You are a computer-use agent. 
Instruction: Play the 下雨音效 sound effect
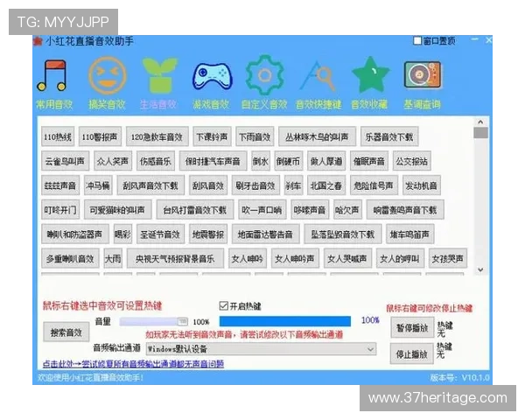(255, 136)
